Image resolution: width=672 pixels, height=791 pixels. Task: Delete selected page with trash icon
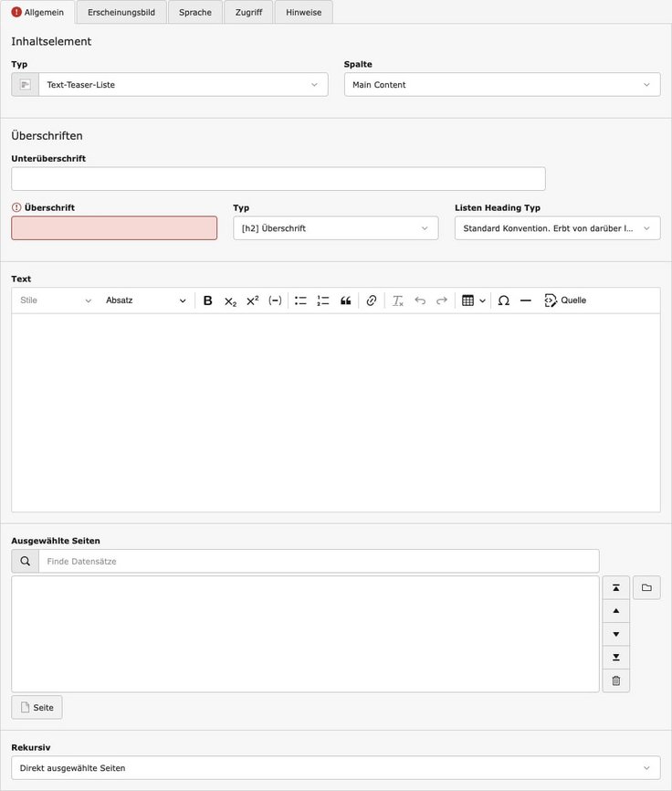[615, 680]
